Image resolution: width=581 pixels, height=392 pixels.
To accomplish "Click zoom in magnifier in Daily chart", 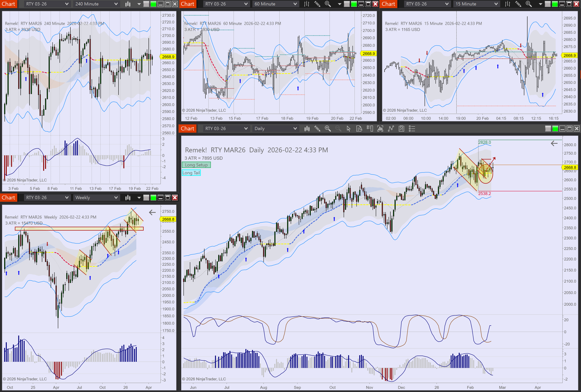I will pyautogui.click(x=327, y=129).
